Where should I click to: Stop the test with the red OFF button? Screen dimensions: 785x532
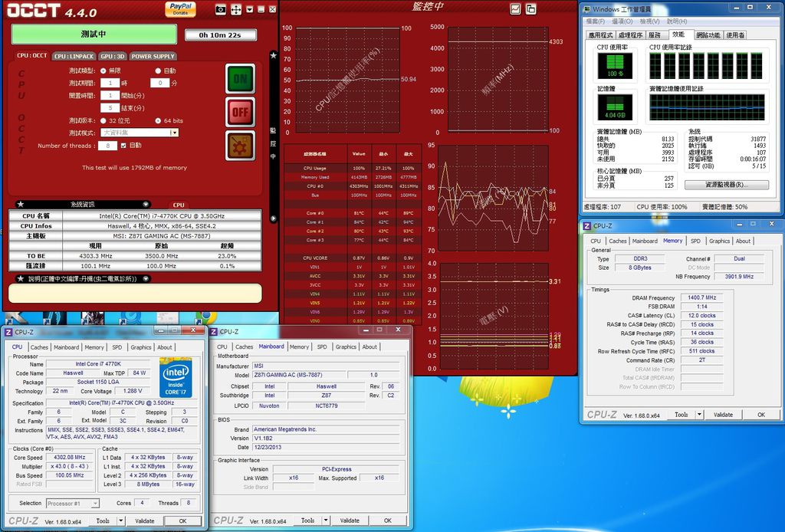(240, 112)
